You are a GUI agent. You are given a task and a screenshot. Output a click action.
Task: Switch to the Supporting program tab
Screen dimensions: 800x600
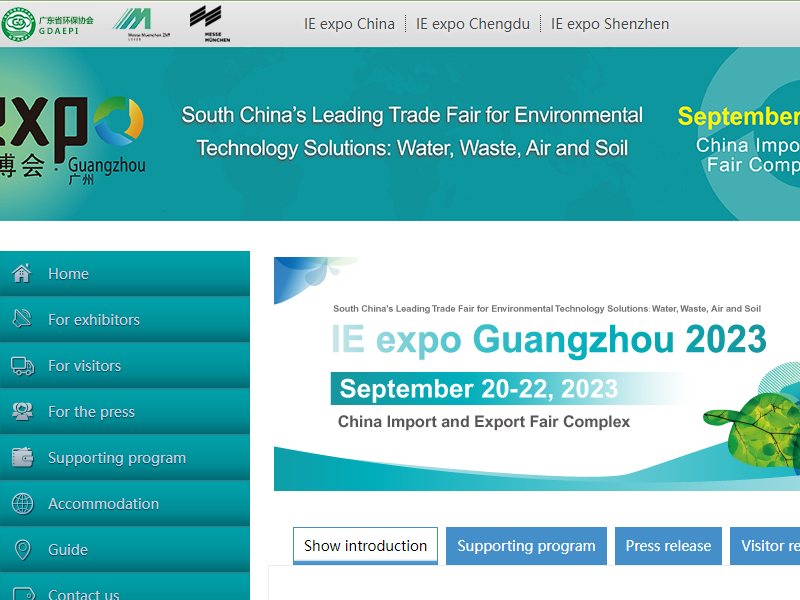(527, 546)
